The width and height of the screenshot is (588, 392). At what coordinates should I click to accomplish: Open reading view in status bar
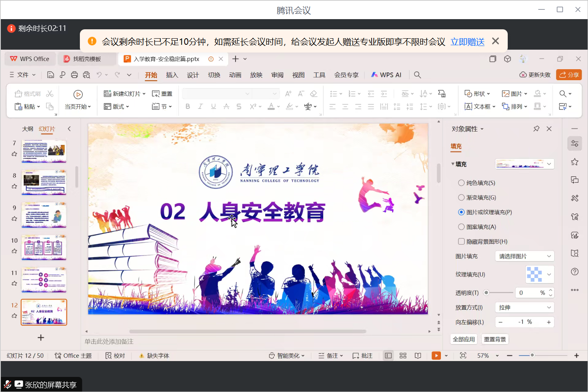tap(418, 355)
